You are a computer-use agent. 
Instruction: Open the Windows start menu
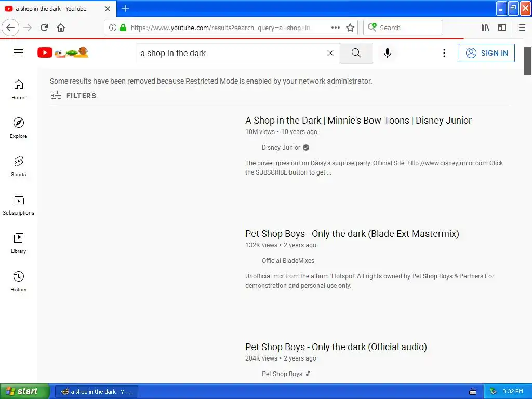[24, 392]
